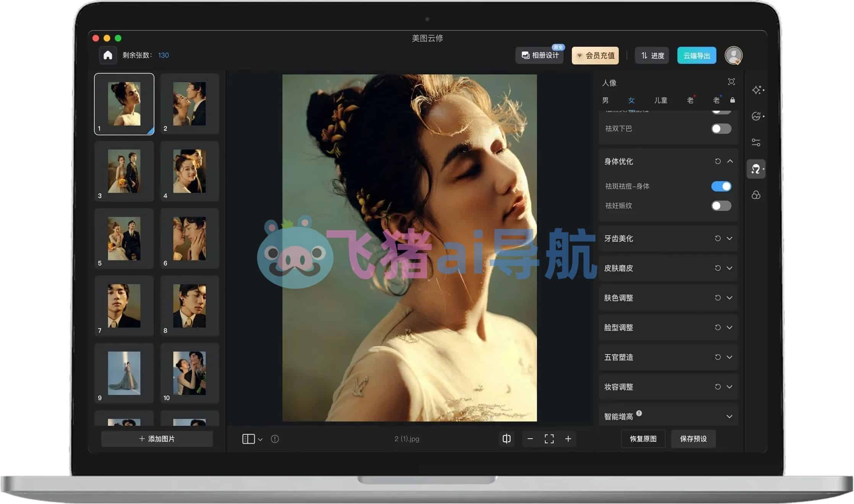Click the lock icon in gender tabs

[x=732, y=100]
